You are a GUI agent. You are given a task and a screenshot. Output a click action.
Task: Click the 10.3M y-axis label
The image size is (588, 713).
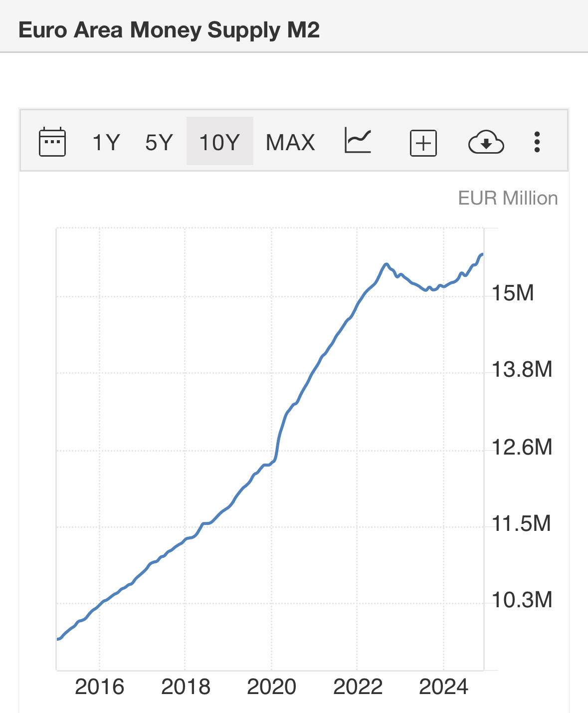point(522,600)
